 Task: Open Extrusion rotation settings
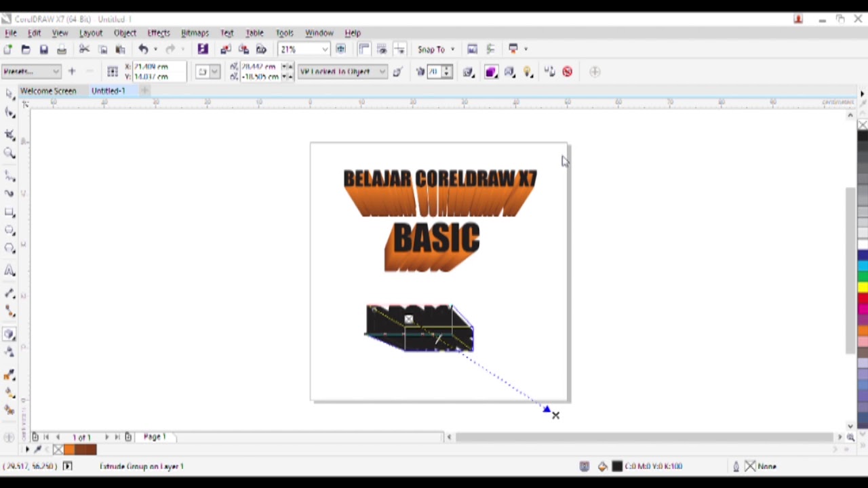click(x=469, y=72)
